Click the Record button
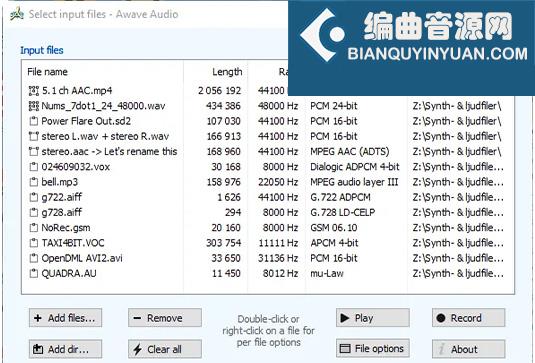Screen dimensions: 535x363 (468, 318)
